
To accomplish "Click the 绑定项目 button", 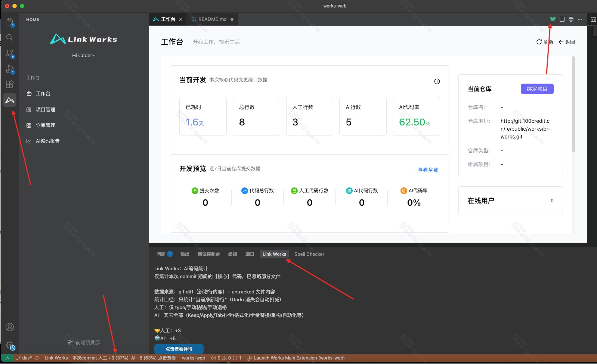I will (537, 89).
